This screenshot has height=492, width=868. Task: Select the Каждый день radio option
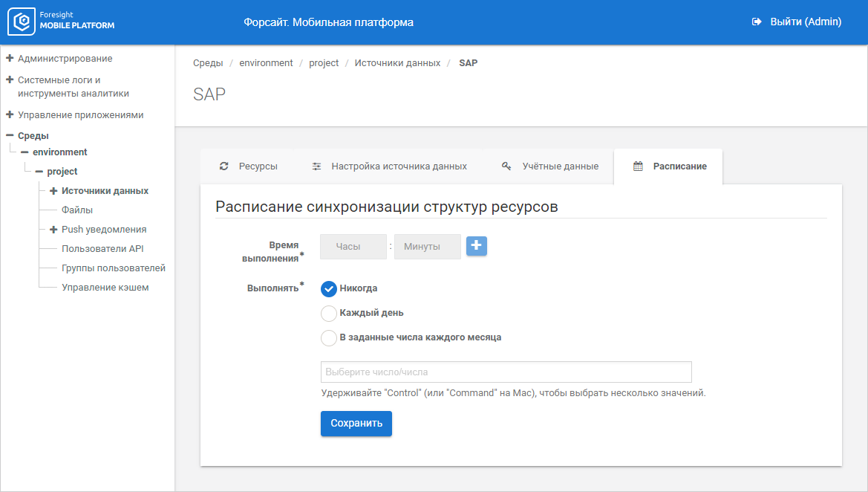[x=329, y=313]
